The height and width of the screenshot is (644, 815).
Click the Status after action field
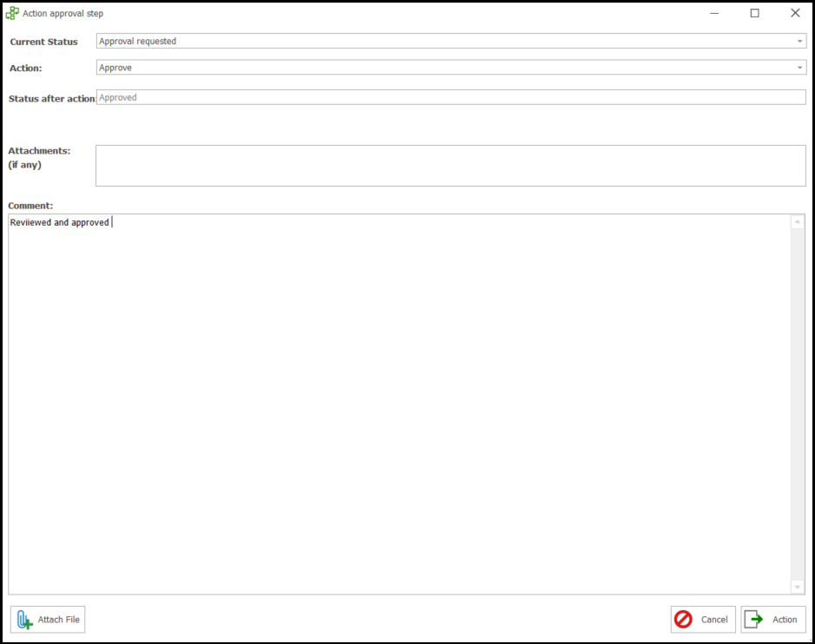click(x=450, y=98)
